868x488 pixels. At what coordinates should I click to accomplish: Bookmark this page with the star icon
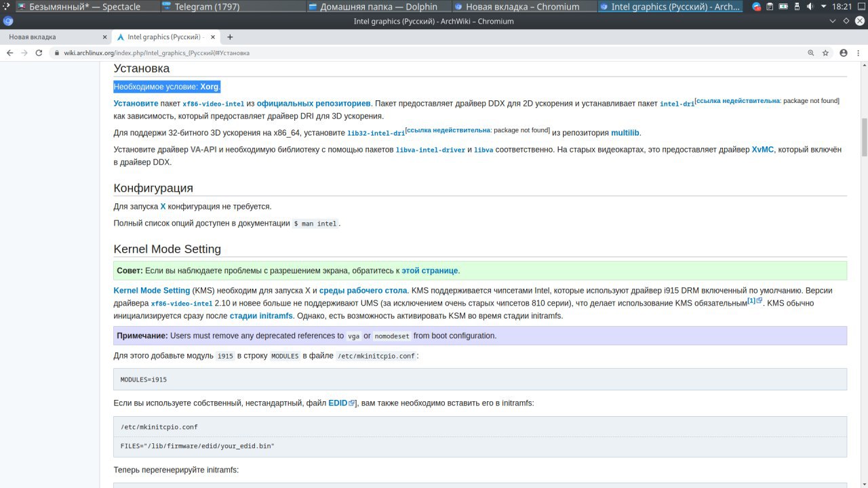[x=825, y=53]
